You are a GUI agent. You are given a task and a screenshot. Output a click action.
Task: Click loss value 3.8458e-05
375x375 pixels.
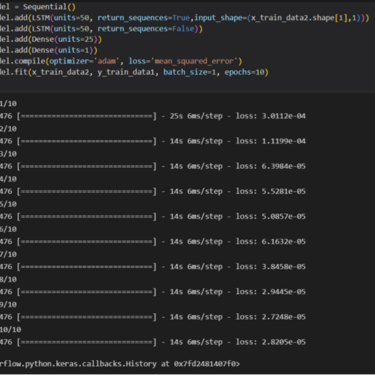(x=284, y=267)
